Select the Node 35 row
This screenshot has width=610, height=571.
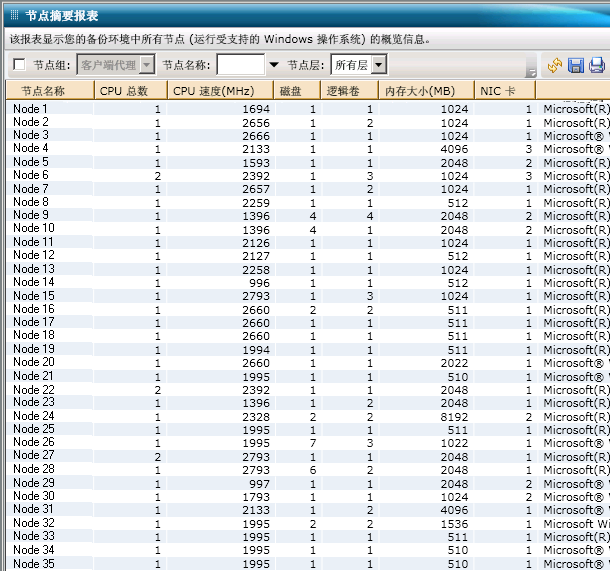click(x=33, y=563)
